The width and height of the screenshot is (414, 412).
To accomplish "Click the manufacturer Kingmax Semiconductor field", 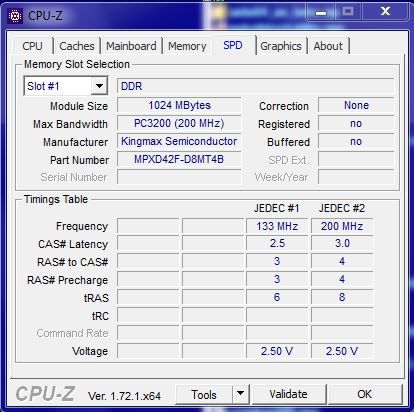I will pos(179,141).
